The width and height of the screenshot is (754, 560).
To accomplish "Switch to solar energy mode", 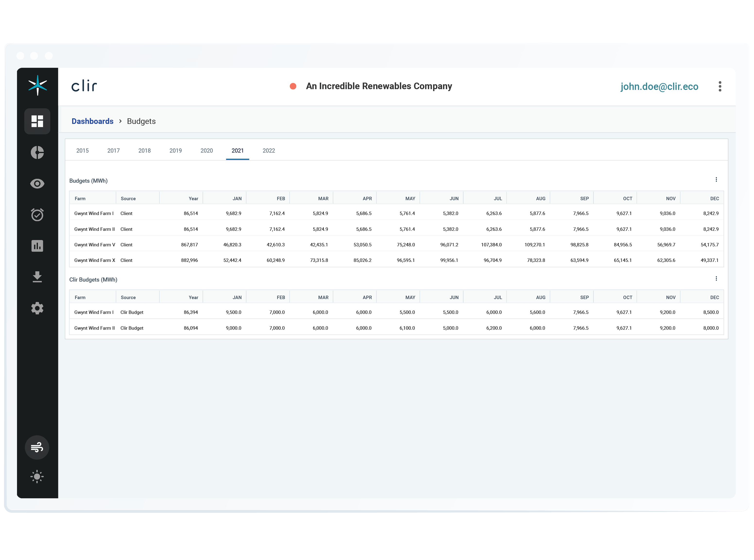I will coord(37,476).
